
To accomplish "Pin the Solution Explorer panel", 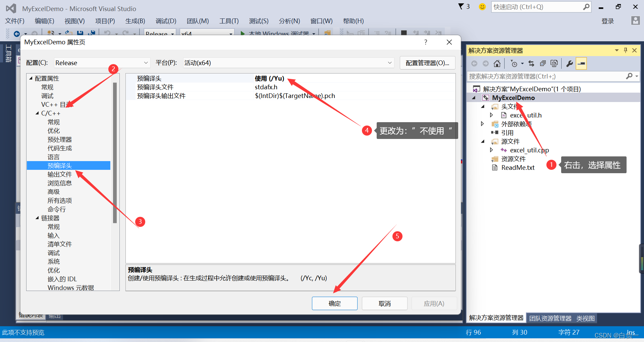I will pyautogui.click(x=626, y=50).
